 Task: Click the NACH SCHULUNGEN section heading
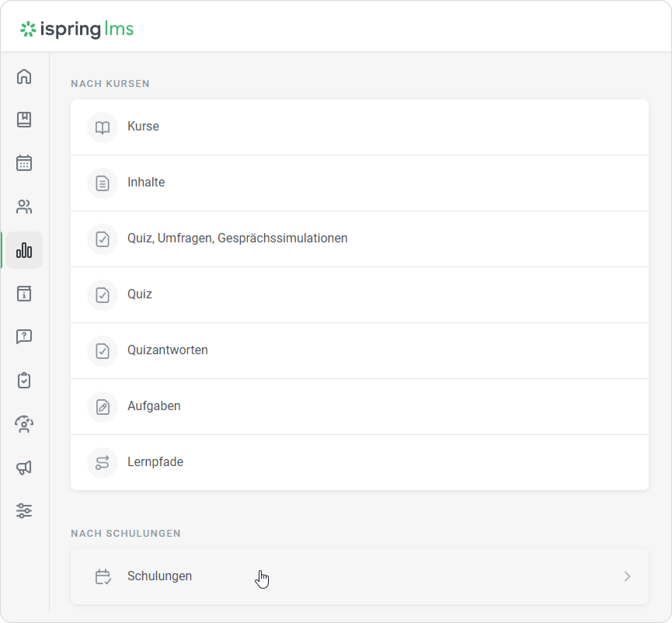click(x=126, y=533)
